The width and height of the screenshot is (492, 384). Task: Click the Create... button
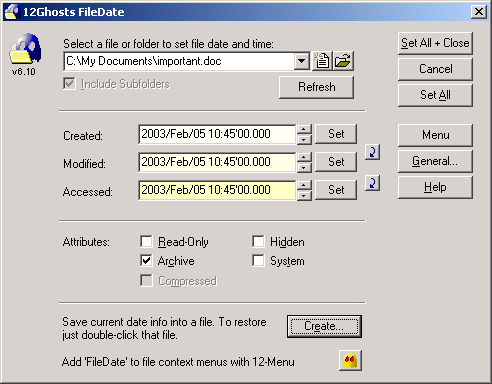click(324, 326)
